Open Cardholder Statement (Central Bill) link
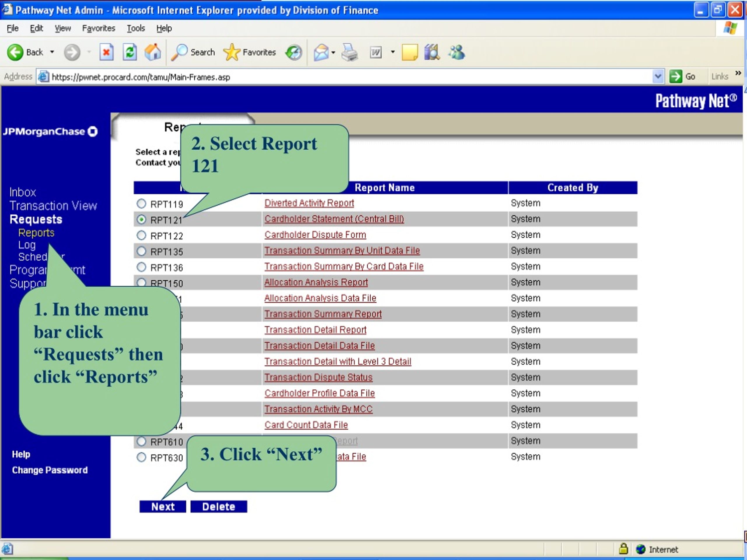747x560 pixels. click(x=334, y=219)
